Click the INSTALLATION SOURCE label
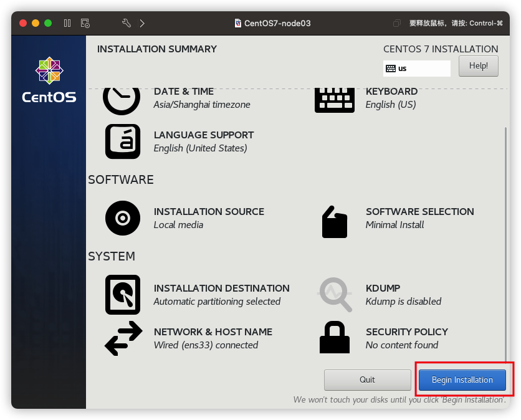 coord(209,212)
